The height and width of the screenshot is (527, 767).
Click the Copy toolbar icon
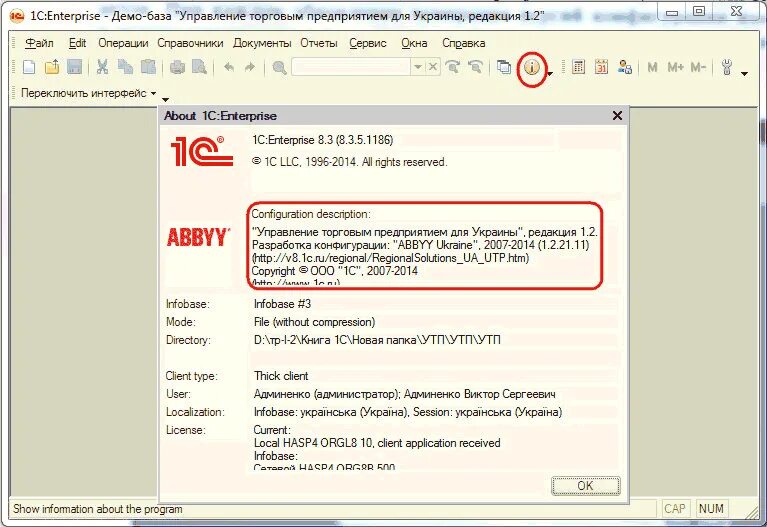(x=125, y=67)
